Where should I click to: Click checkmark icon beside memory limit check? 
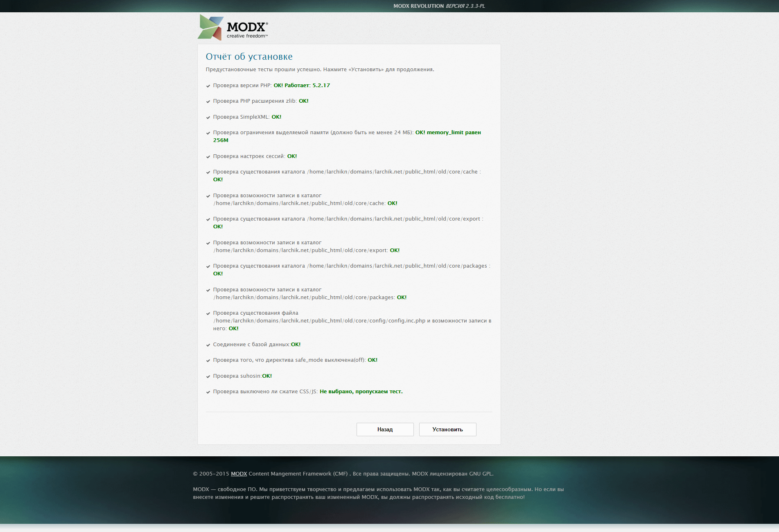point(208,133)
